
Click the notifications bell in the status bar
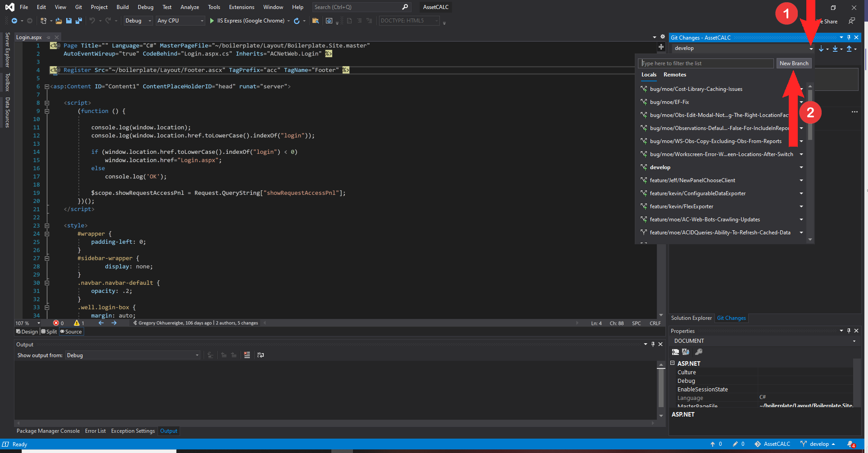pyautogui.click(x=850, y=444)
